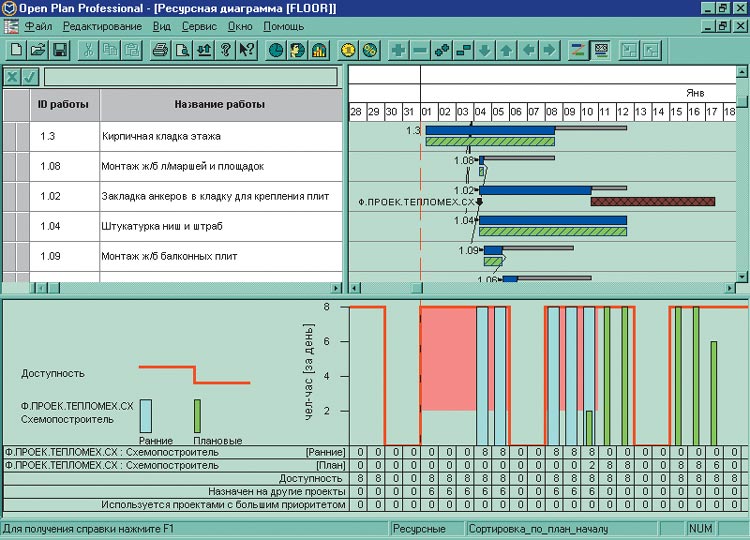
Task: Click the resource histogram chart icon
Action: (x=319, y=49)
